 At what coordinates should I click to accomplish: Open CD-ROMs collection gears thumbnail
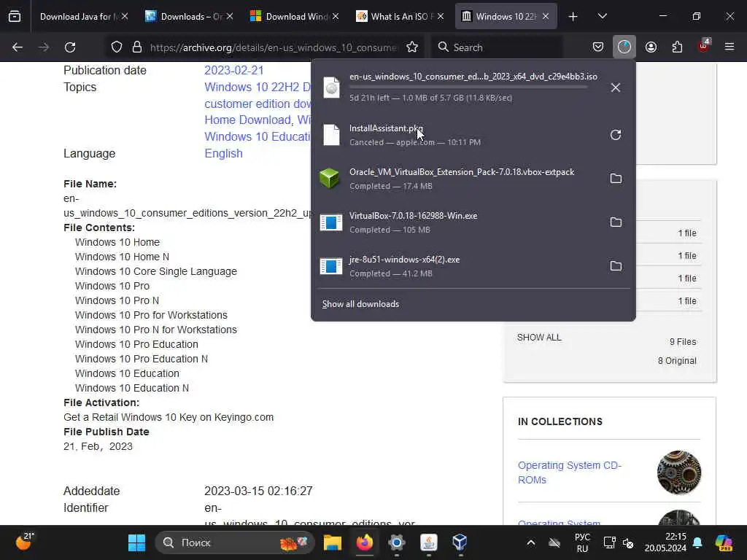click(679, 472)
